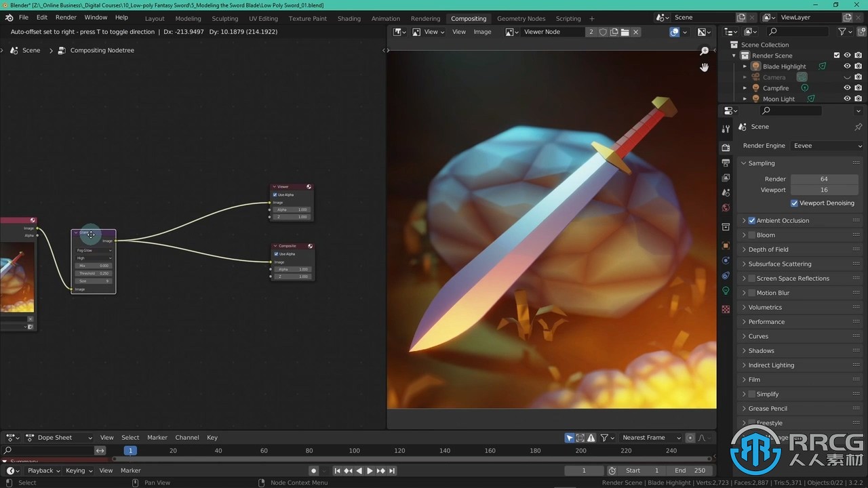The height and width of the screenshot is (488, 868).
Task: Toggle Render Scene exclude checkbox
Action: point(837,56)
